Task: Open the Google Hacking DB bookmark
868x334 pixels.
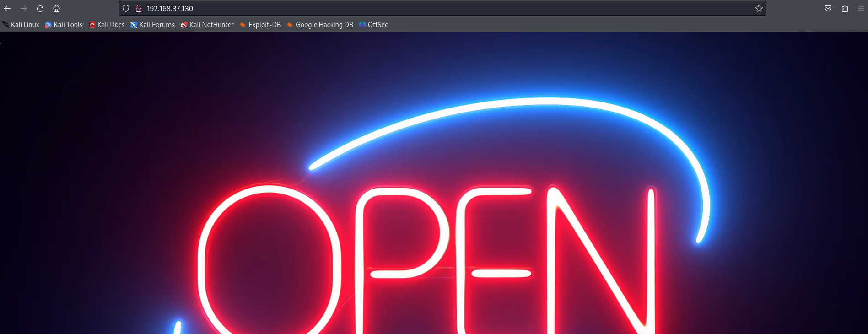Action: tap(320, 25)
